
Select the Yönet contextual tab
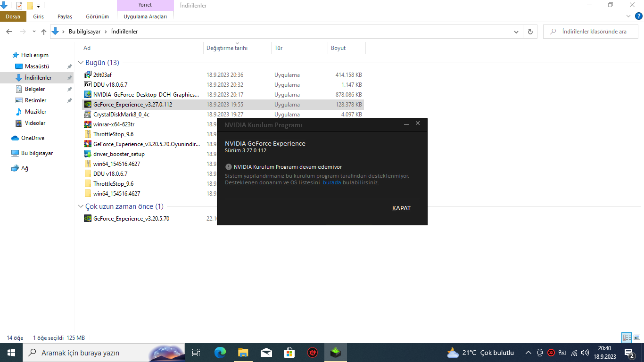145,5
